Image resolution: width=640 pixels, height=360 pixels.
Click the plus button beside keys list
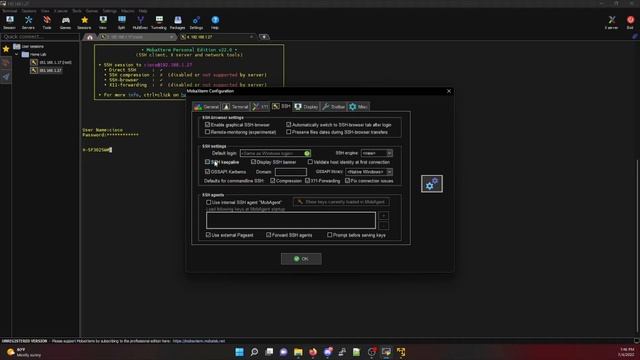(384, 216)
